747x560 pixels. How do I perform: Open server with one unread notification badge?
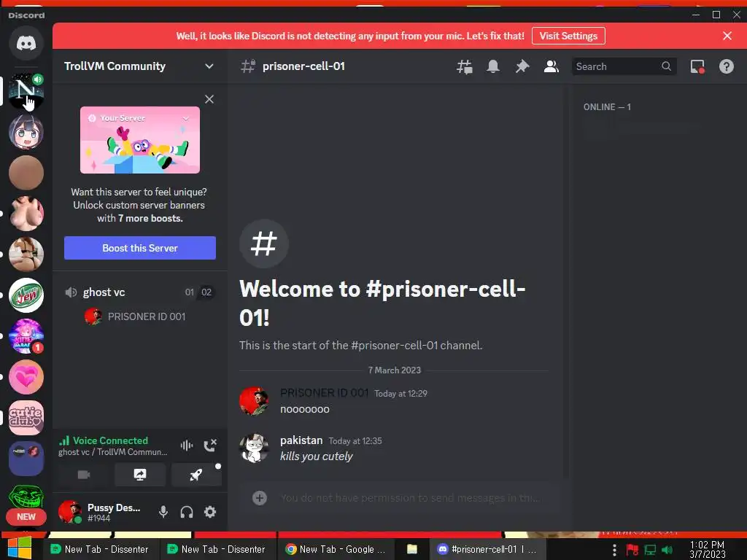tap(26, 336)
